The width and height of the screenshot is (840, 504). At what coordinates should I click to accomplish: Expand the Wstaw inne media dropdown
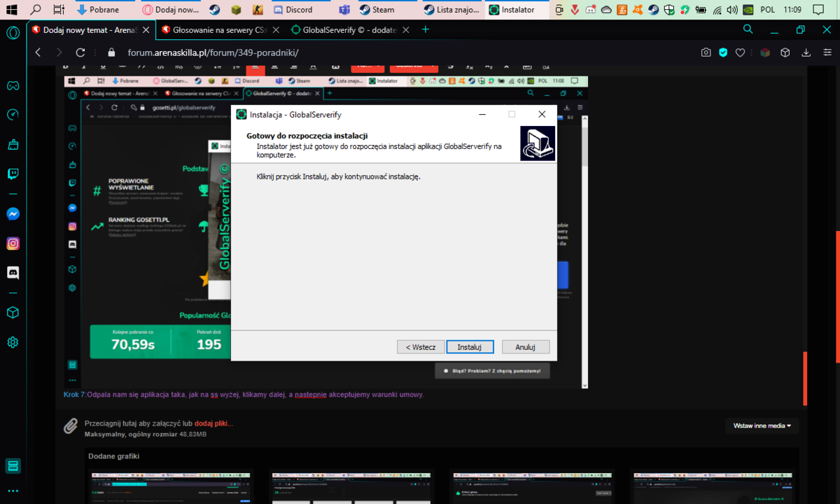[762, 426]
